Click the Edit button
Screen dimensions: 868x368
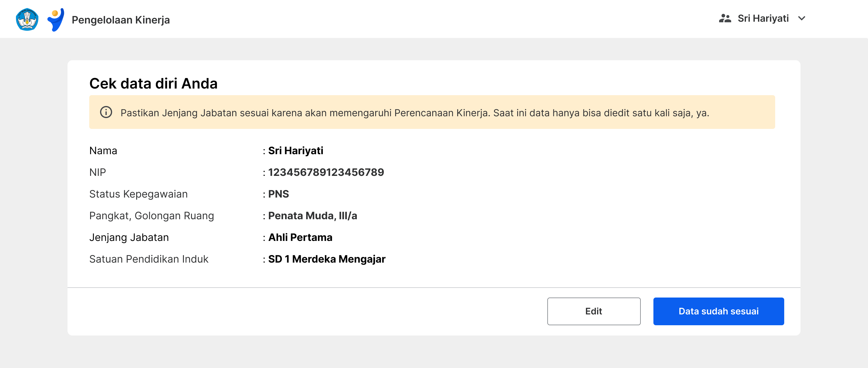click(593, 311)
